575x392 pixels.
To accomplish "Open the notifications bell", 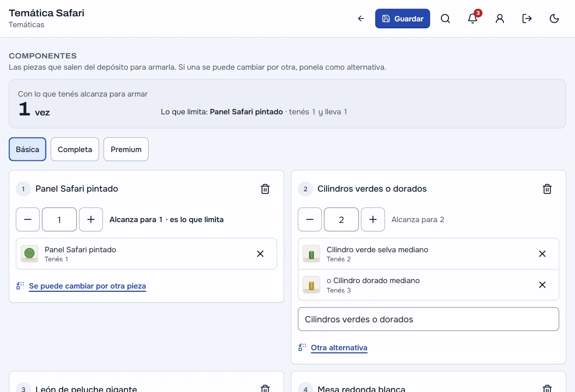I will [x=473, y=19].
